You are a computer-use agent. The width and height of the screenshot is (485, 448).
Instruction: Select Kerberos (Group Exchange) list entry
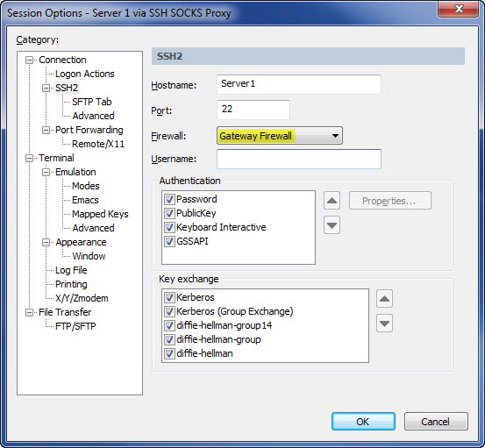234,311
